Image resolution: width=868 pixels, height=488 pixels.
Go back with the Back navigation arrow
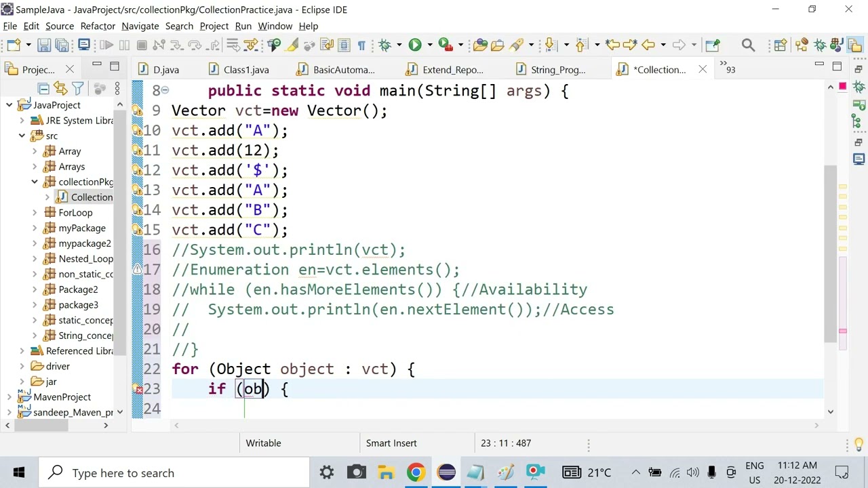[x=648, y=45]
